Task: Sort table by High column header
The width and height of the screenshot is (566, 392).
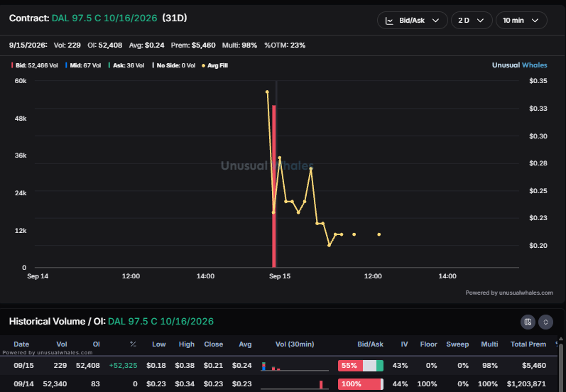Action: point(187,344)
